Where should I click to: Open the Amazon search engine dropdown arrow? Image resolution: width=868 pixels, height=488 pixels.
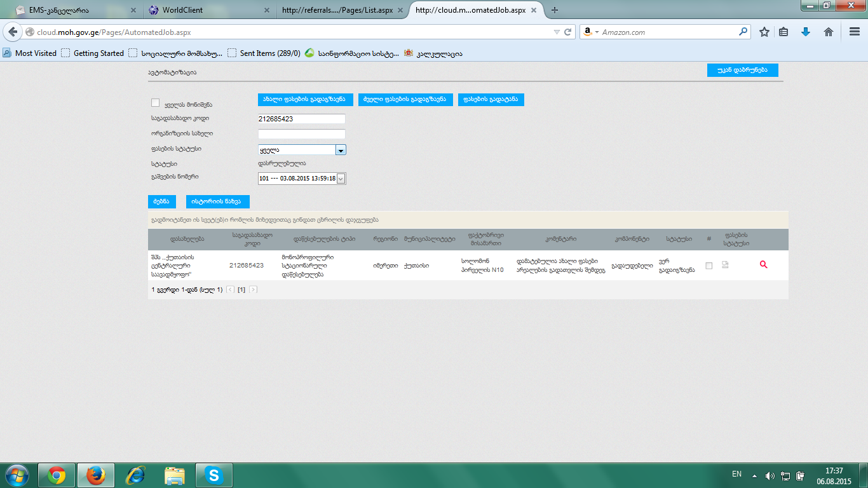[x=596, y=32]
